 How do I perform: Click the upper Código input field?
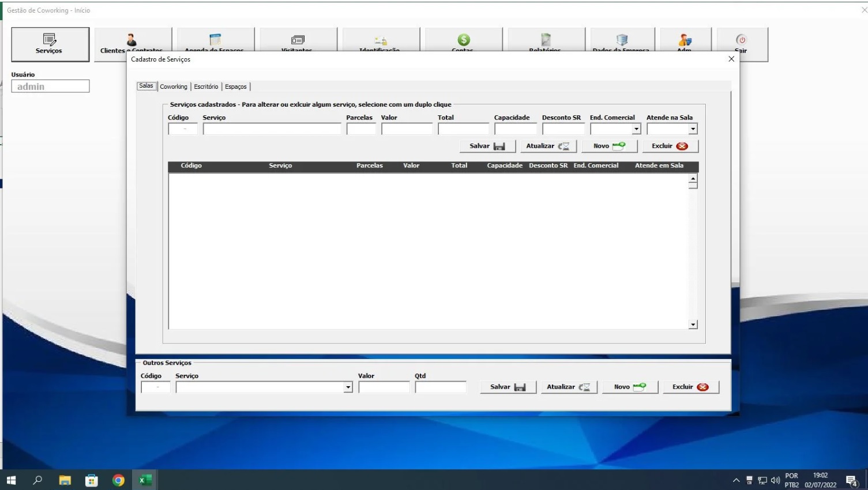coord(183,129)
